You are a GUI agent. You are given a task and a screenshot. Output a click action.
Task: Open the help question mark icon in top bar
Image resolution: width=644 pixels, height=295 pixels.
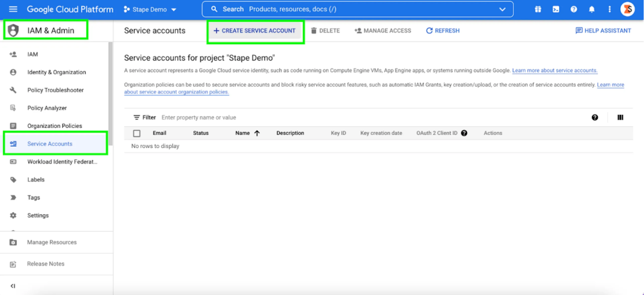[x=574, y=9]
